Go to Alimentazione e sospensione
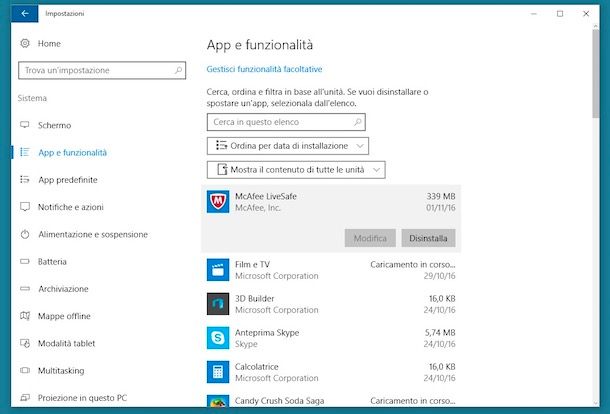 point(93,234)
